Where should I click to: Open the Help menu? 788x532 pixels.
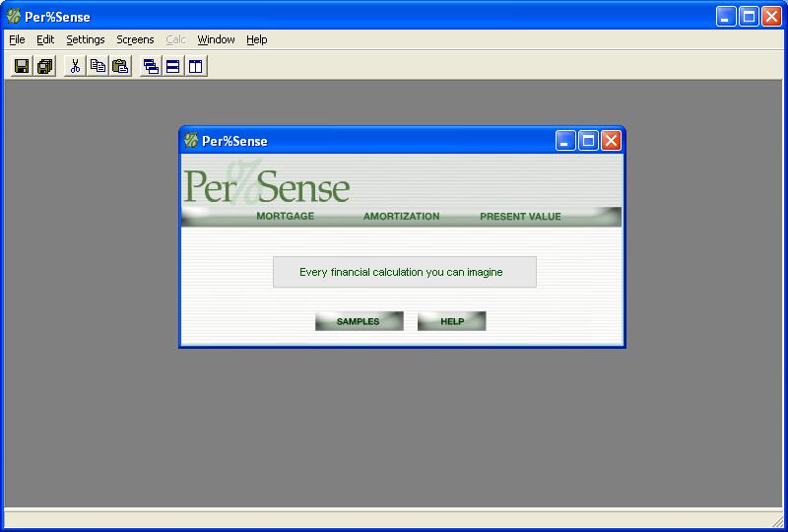(257, 39)
